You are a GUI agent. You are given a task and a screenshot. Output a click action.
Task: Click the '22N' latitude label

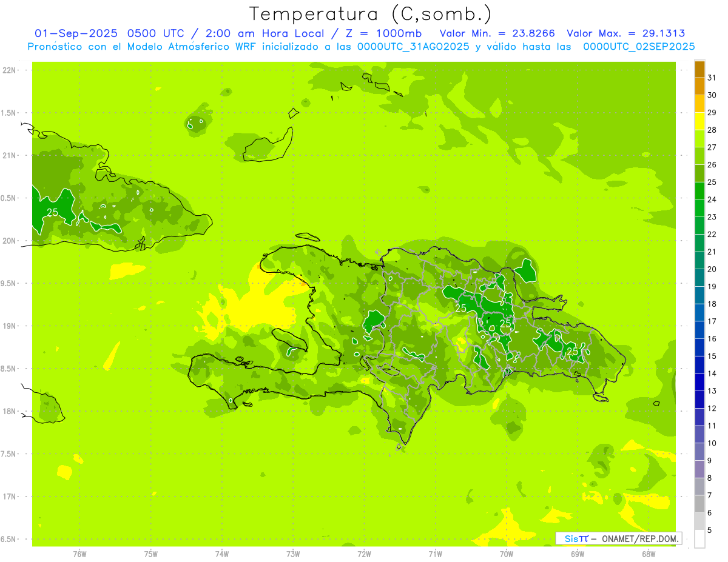click(x=9, y=70)
